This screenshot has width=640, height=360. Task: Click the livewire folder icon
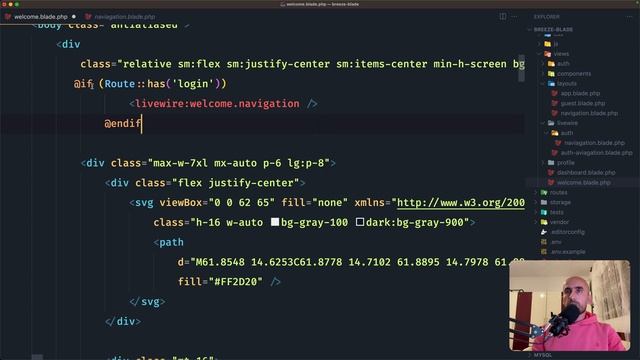pos(551,123)
